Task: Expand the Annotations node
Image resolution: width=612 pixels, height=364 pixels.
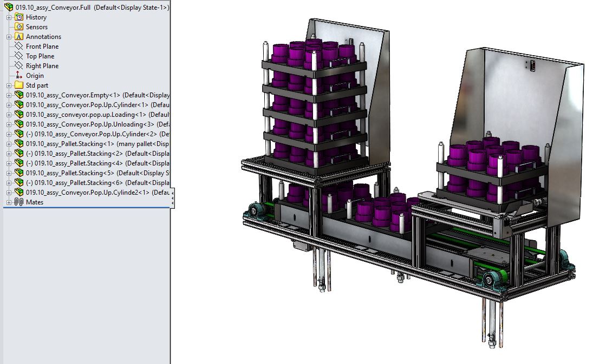Action: (x=9, y=37)
